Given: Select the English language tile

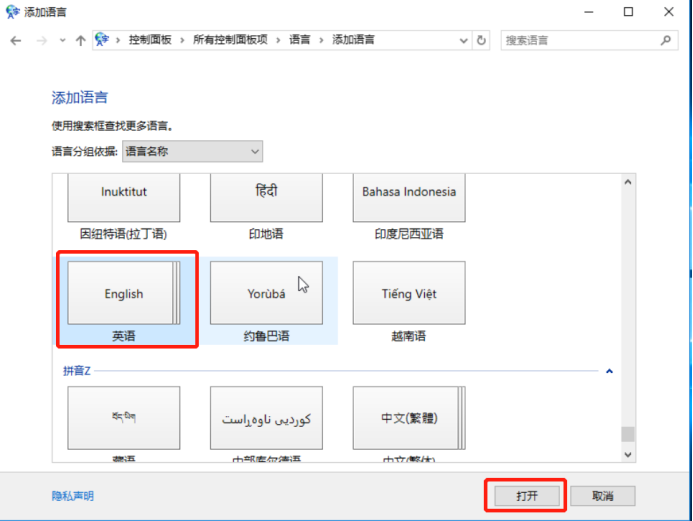Looking at the screenshot, I should pyautogui.click(x=124, y=293).
